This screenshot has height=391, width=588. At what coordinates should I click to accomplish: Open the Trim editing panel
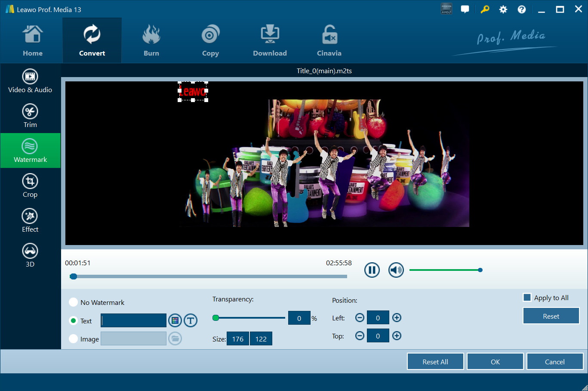(x=30, y=116)
